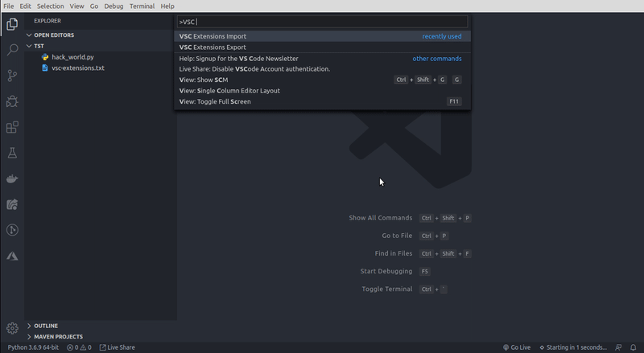The width and height of the screenshot is (644, 353).
Task: Open the Manage gear icon
Action: 12,328
